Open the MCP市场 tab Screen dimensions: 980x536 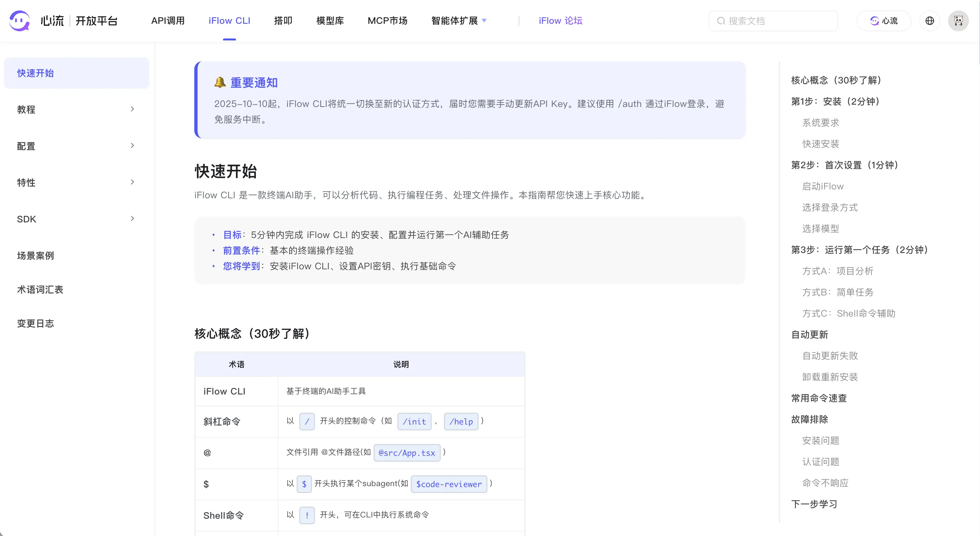click(x=387, y=21)
